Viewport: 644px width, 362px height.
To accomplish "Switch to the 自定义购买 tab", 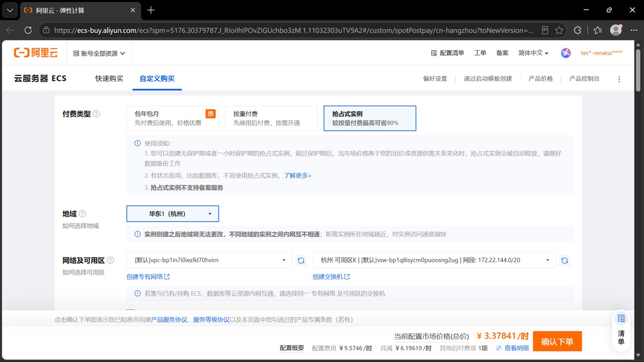I will tap(157, 78).
